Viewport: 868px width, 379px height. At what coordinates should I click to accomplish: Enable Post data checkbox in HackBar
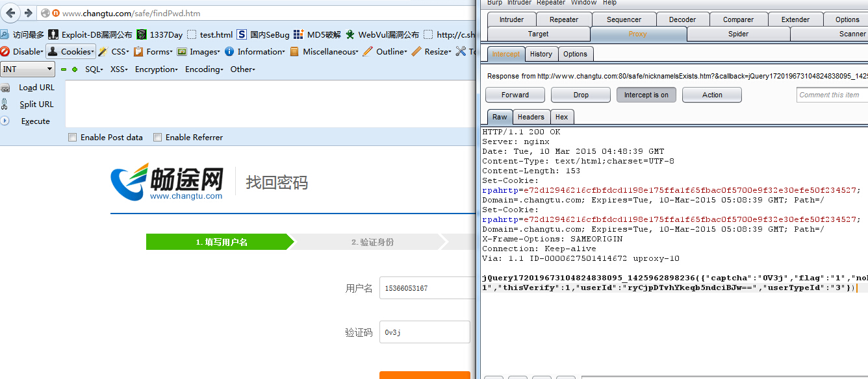point(73,137)
